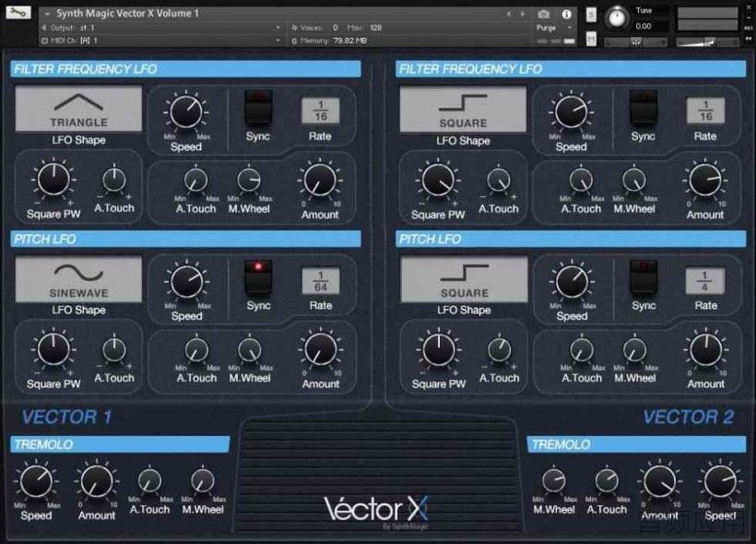Viewport: 756px width, 544px height.
Task: Click Square PW knob in Vector 2 Pitch LFO
Action: tap(439, 349)
